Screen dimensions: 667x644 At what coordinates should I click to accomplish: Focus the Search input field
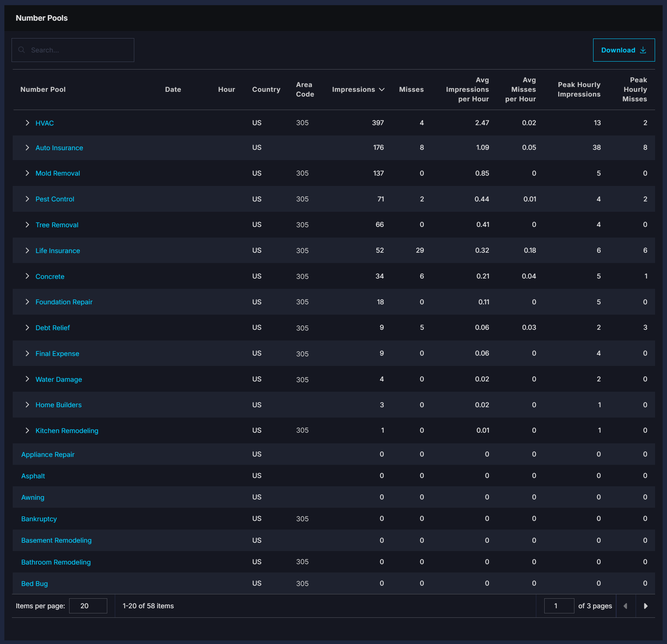pyautogui.click(x=73, y=50)
